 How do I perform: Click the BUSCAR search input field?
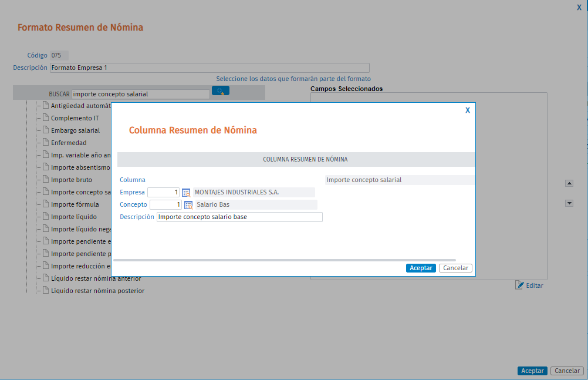click(x=141, y=94)
